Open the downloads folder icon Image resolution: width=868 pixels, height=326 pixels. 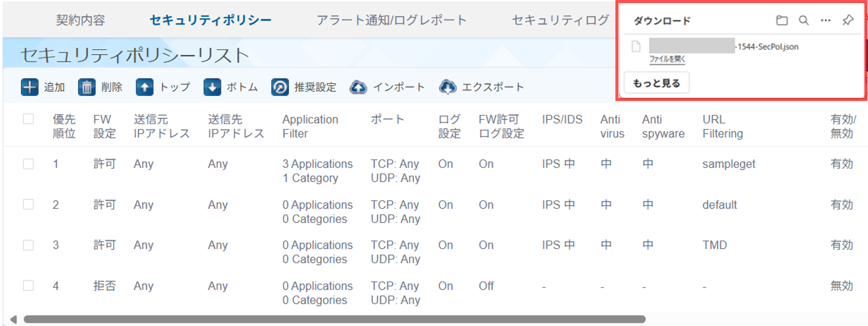point(782,21)
